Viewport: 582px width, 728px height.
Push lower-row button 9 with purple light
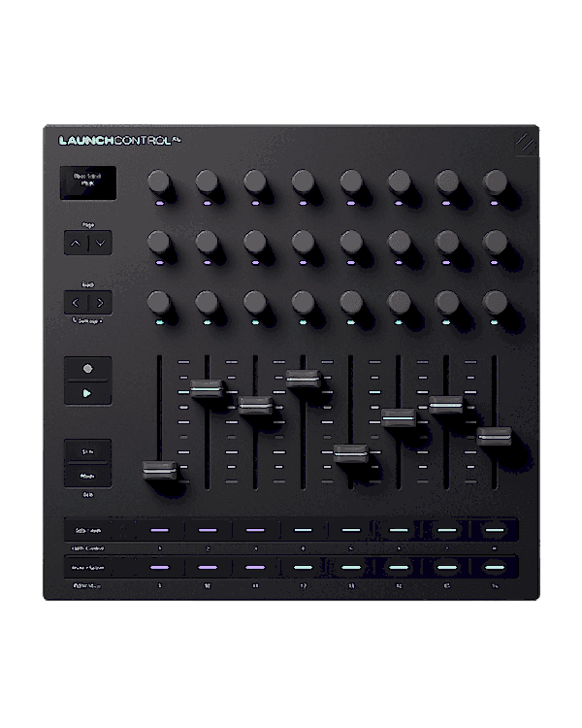pos(160,568)
